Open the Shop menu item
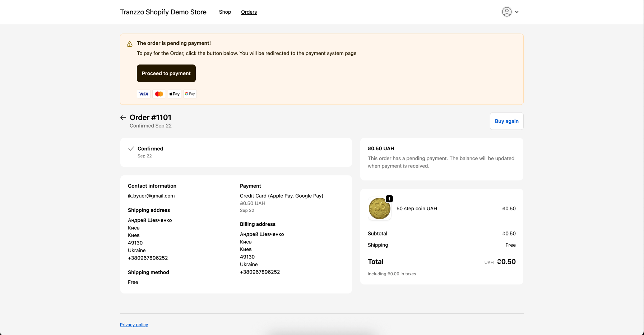This screenshot has height=335, width=644. [225, 12]
